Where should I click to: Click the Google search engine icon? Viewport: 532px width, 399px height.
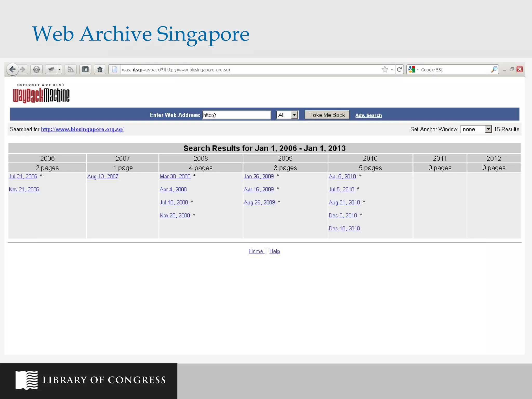pos(411,69)
